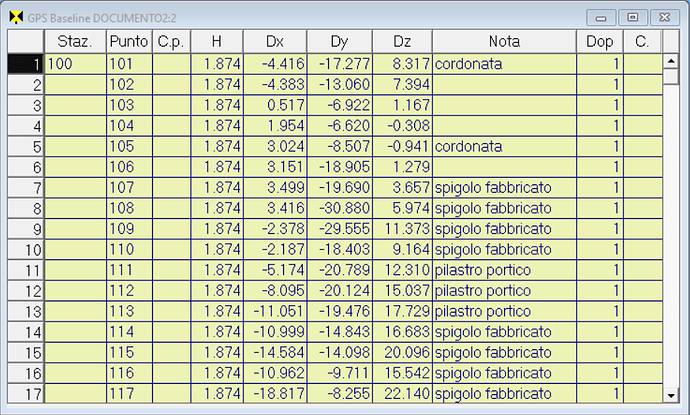
Task: Close the GPS Baseline DOCUMENTO2:2 window
Action: [664, 18]
